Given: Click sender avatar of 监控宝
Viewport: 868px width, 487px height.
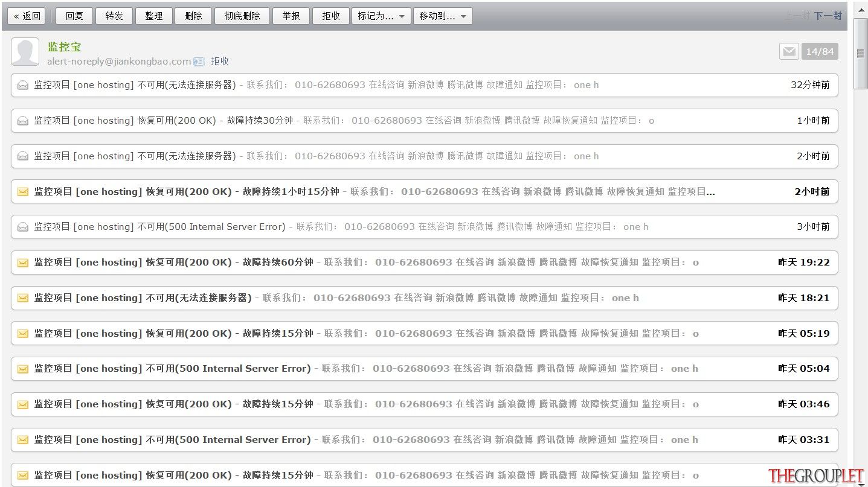Looking at the screenshot, I should click(25, 52).
